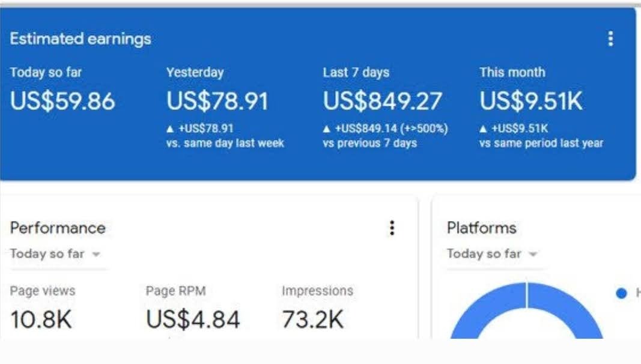
Task: Expand Platforms "Today so far" dropdown
Action: pyautogui.click(x=491, y=254)
